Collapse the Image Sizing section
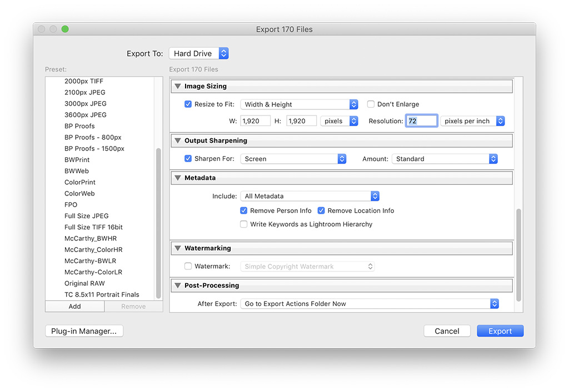The width and height of the screenshot is (569, 392). 178,86
